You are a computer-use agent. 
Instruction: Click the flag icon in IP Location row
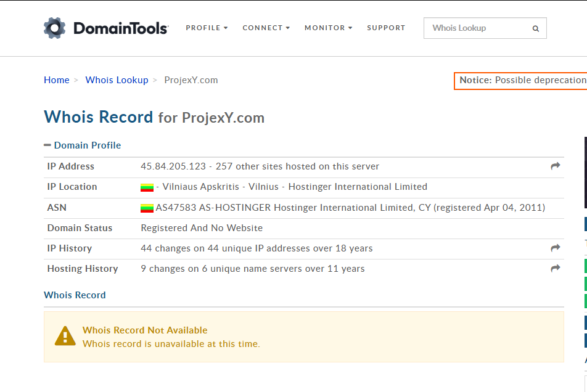pyautogui.click(x=147, y=187)
